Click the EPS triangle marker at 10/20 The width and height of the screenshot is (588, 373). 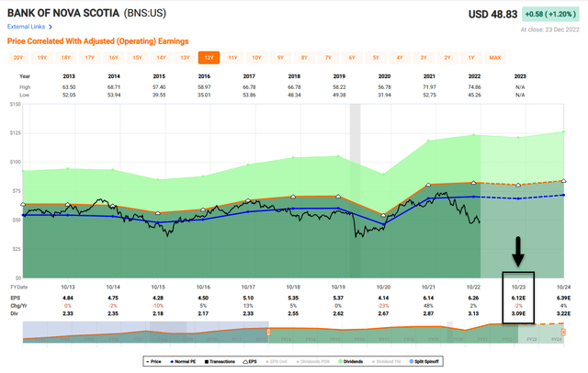coord(383,215)
